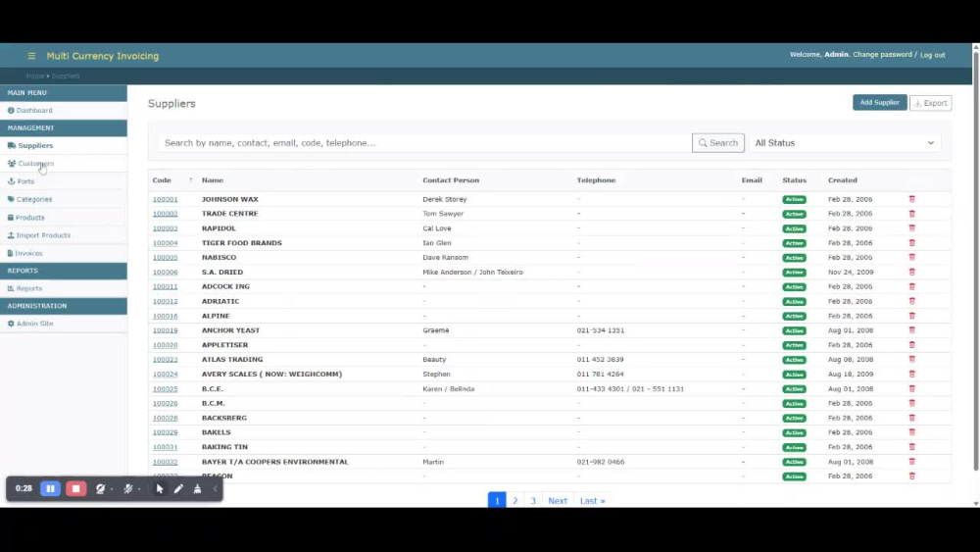Open supplier code 100006 link
Image resolution: width=980 pixels, height=552 pixels.
(x=165, y=272)
